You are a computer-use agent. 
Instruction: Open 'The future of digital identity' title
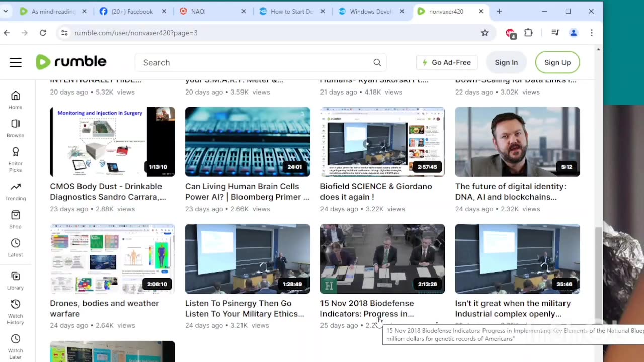click(510, 192)
